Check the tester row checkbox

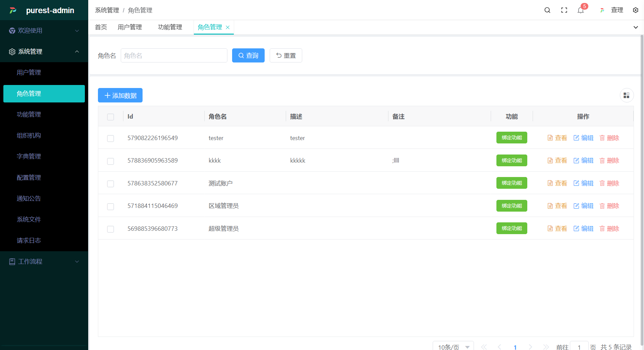point(110,138)
